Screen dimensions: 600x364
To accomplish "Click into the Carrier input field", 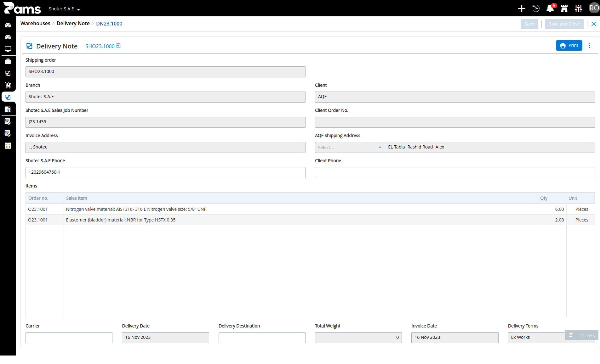I will click(x=69, y=338).
